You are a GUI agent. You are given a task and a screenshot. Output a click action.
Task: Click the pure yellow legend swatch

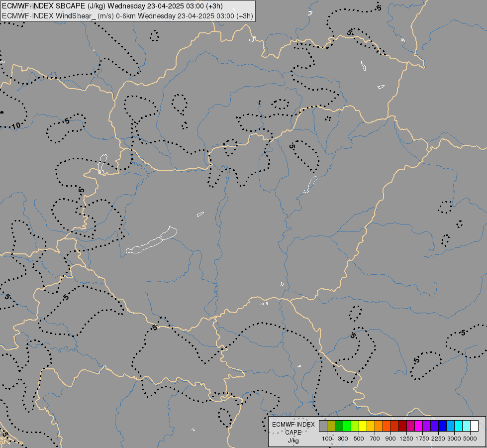click(x=363, y=426)
